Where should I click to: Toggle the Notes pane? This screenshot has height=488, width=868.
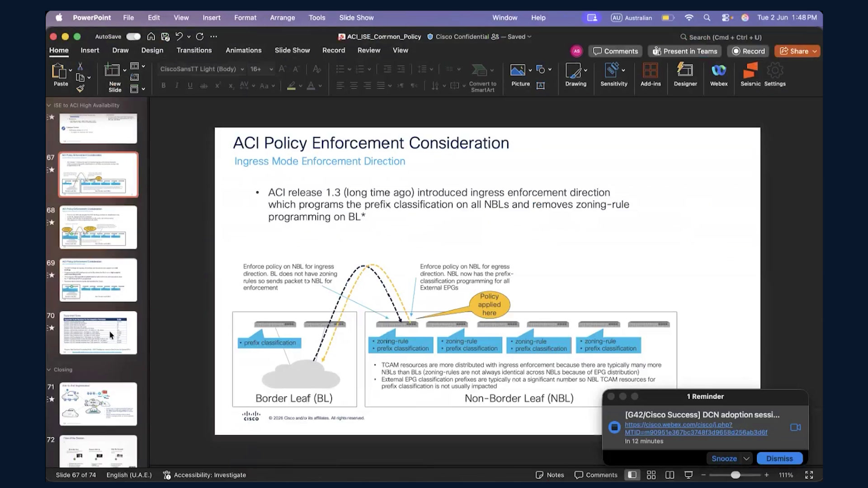[x=550, y=475]
